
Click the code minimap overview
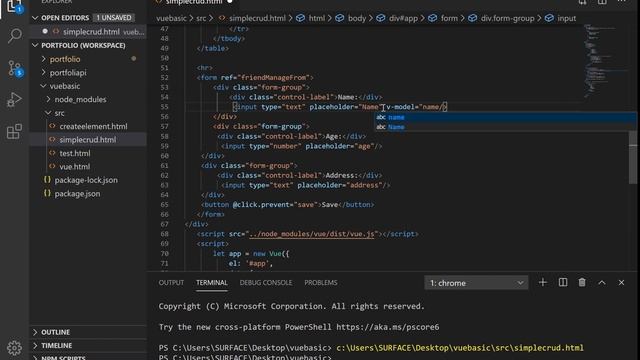[606, 61]
